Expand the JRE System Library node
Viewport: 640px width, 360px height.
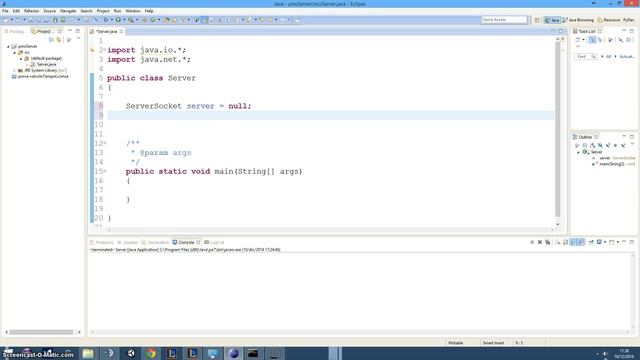pyautogui.click(x=14, y=71)
